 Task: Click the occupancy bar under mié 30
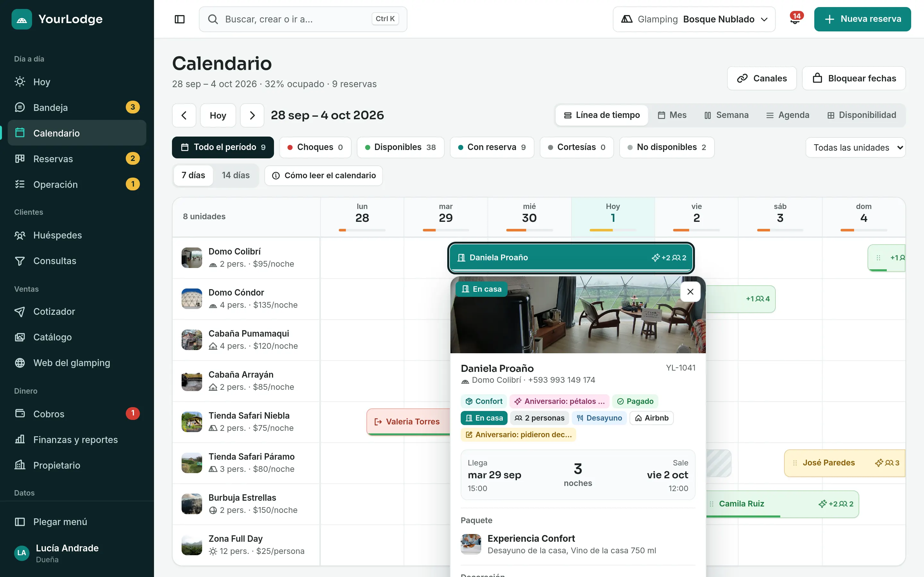[529, 230]
